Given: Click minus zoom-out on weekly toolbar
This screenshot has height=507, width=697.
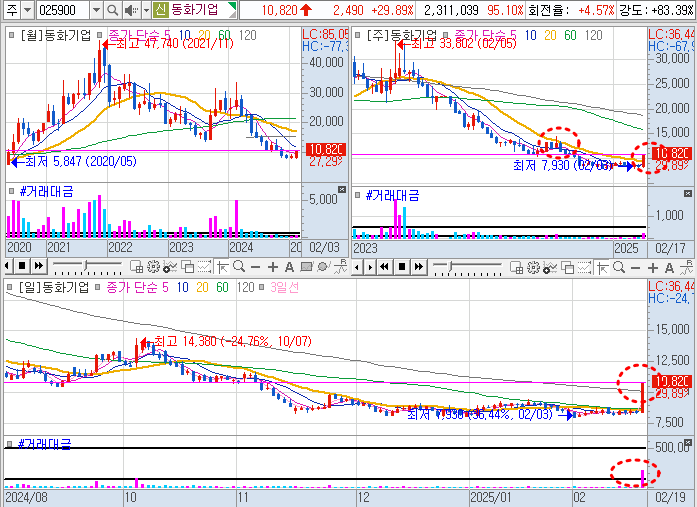Looking at the screenshot, I should click(x=636, y=268).
